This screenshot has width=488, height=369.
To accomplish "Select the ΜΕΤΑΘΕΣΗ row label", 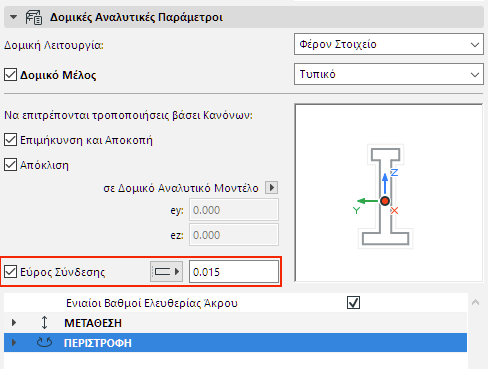I will click(x=93, y=323).
